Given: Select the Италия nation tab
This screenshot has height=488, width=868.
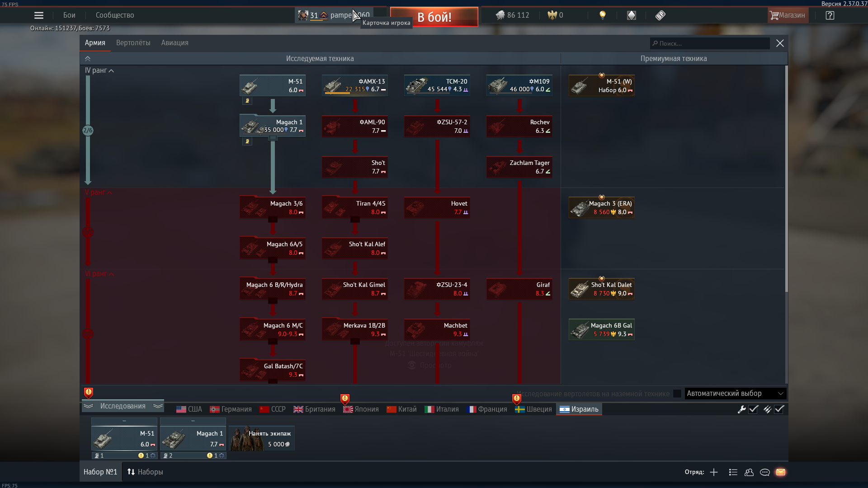Looking at the screenshot, I should pyautogui.click(x=442, y=409).
